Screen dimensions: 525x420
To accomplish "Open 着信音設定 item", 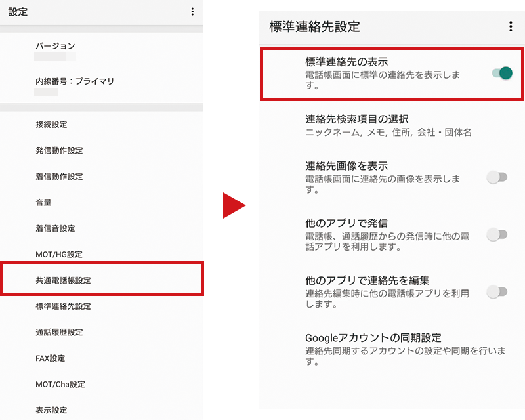I will (102, 228).
